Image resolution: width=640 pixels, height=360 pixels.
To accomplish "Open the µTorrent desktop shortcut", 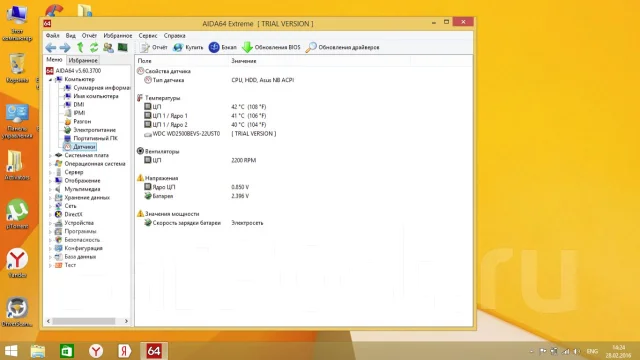I will (17, 213).
